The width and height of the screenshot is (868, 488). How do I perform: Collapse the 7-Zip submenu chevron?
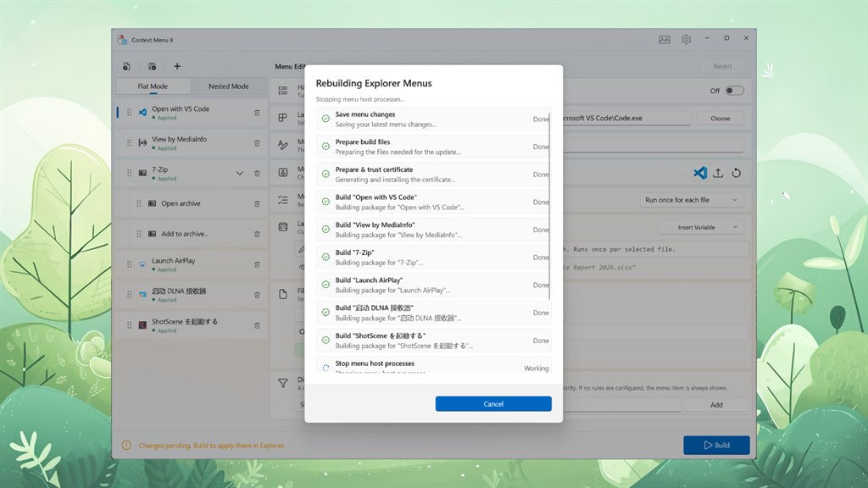[x=240, y=173]
